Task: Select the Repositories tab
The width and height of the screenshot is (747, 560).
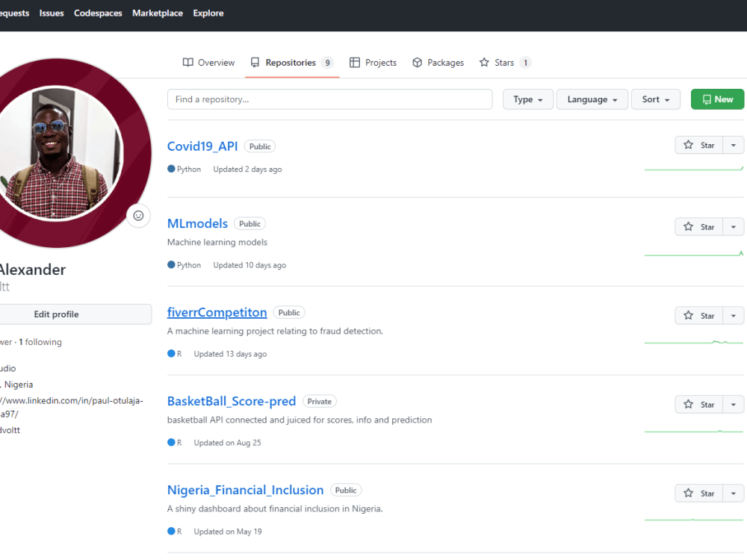Action: click(292, 63)
